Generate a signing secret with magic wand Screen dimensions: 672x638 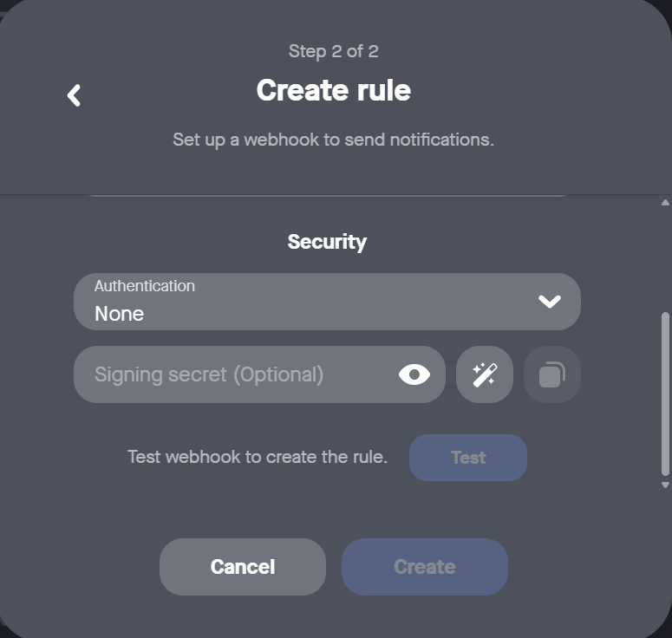(x=485, y=374)
